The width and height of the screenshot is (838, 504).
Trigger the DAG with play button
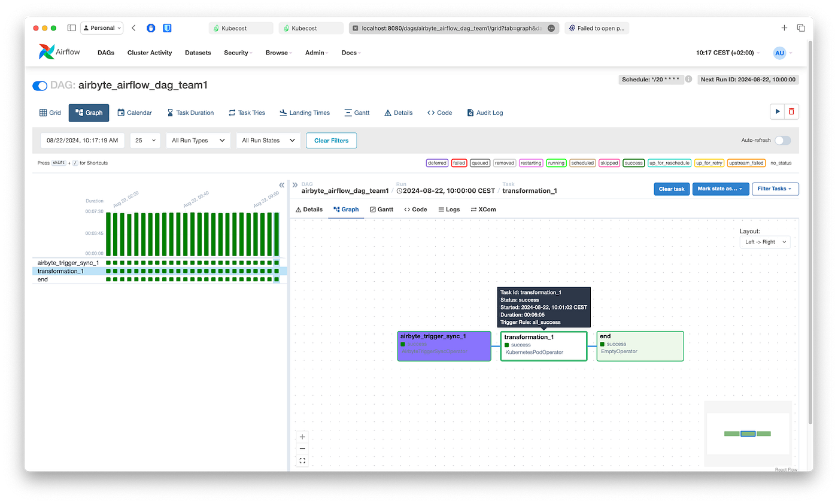point(778,111)
